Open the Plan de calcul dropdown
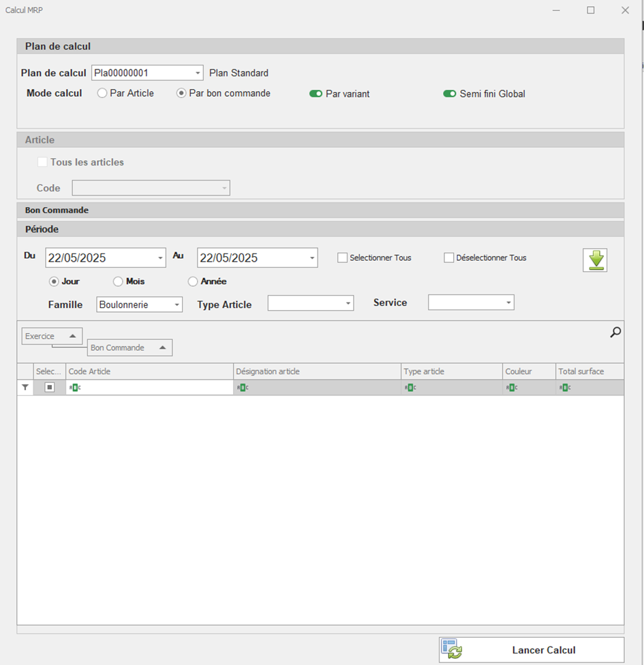The height and width of the screenshot is (665, 644). coord(198,73)
